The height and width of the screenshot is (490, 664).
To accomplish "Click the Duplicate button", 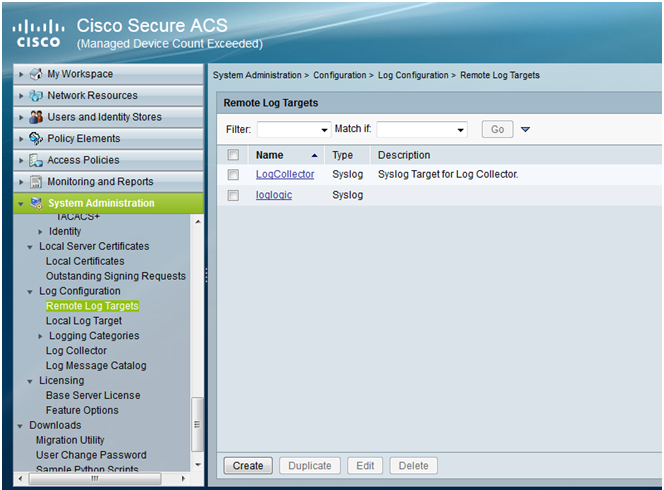I will (310, 466).
